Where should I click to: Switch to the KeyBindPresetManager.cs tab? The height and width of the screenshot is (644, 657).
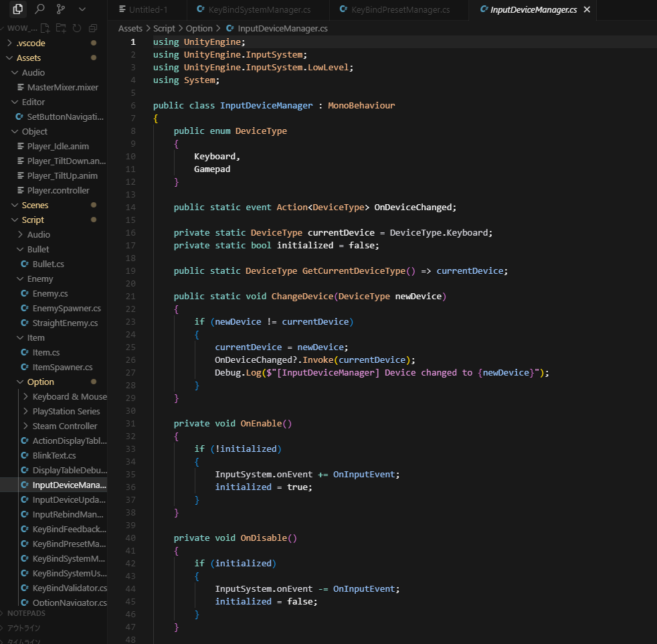tap(399, 10)
